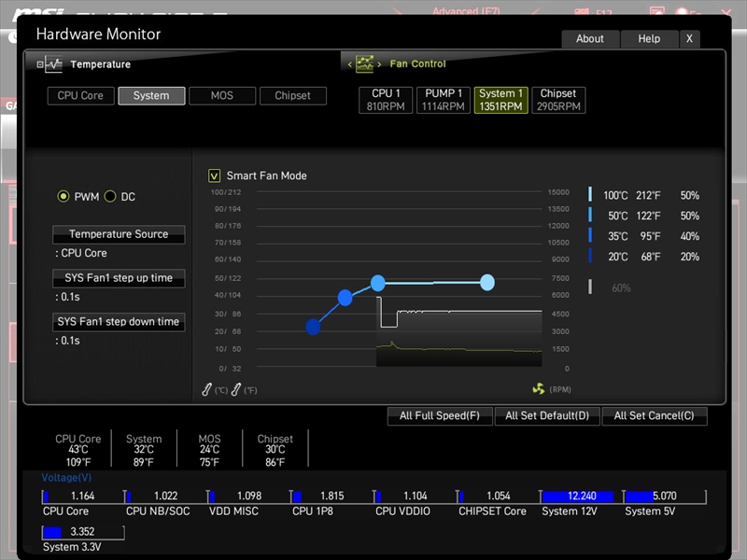Click the 100°C 212°F 50% legend row
Screen dimensions: 747x560
click(644, 195)
